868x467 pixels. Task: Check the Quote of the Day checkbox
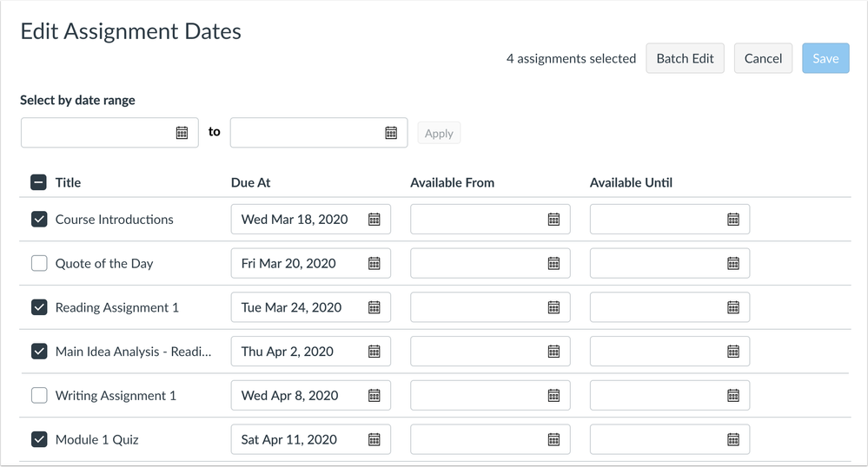(39, 263)
